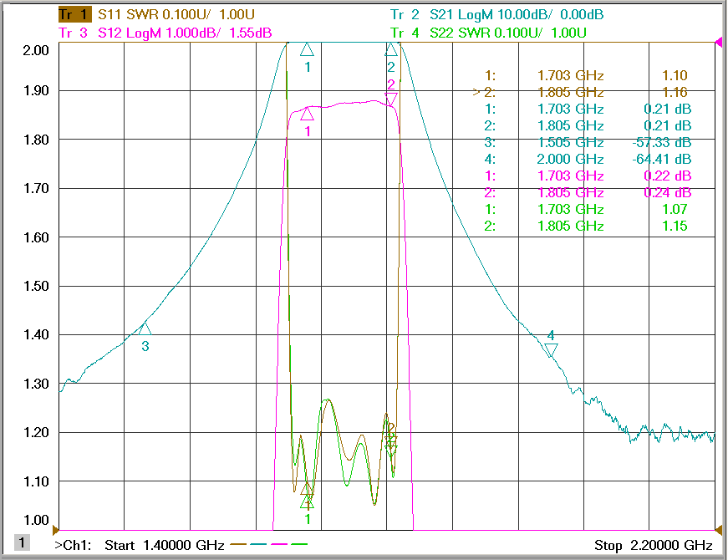Click the active marker row with 1.16
Image resolution: width=728 pixels, height=560 pixels.
coord(580,93)
